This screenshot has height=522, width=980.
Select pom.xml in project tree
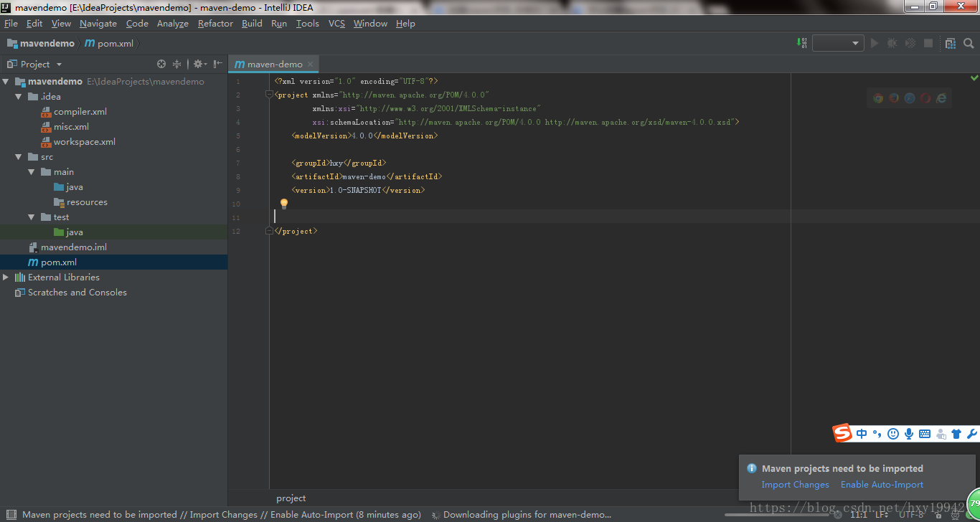[113, 262]
